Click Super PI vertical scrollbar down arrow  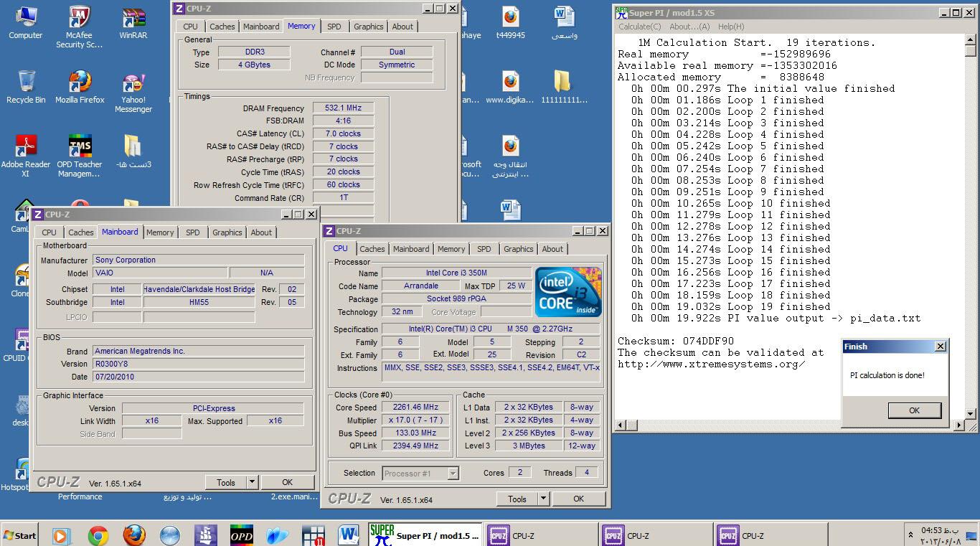970,414
